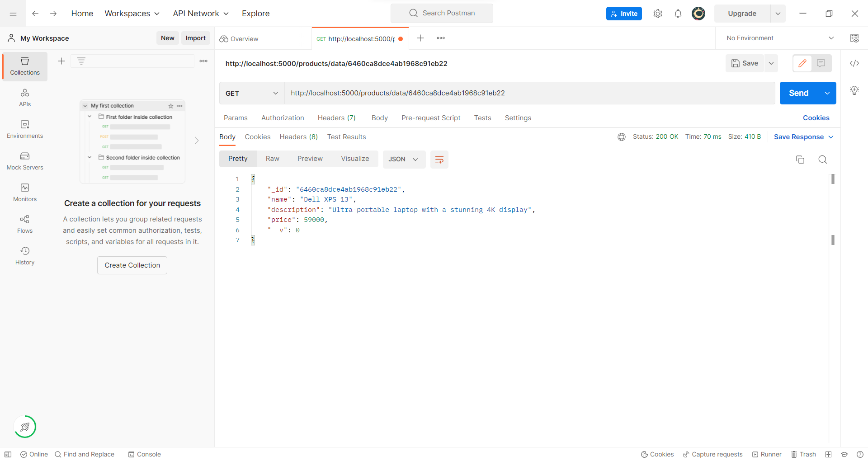The width and height of the screenshot is (868, 461).
Task: Open the Collections sidebar panel
Action: coord(25,66)
